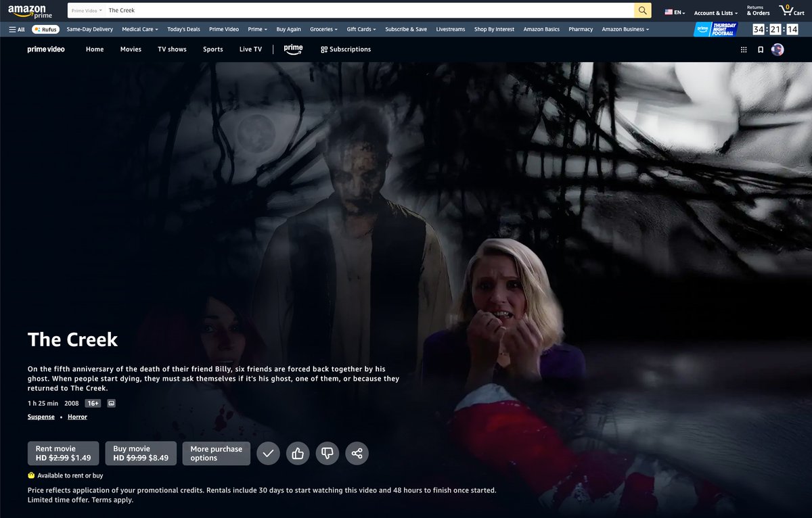
Task: Click the profile avatar thumbnail
Action: pos(777,49)
